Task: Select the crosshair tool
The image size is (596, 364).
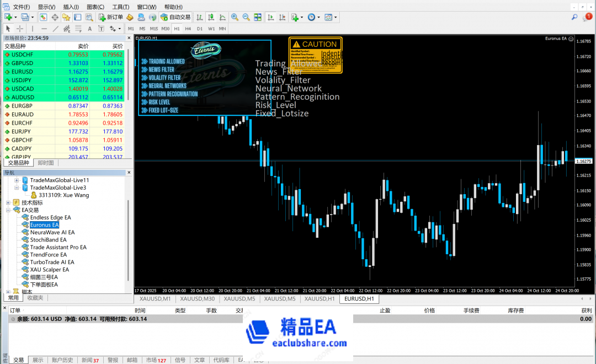Action: coord(20,29)
